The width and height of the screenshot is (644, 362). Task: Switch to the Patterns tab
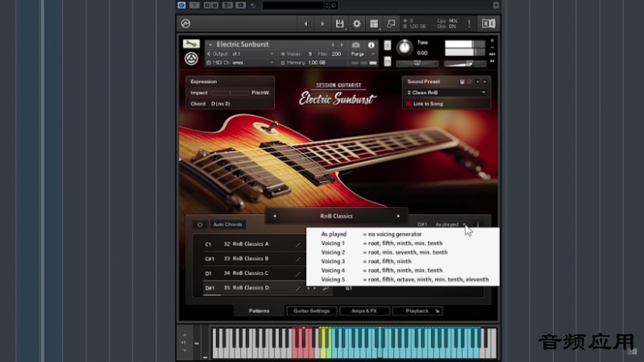[260, 311]
